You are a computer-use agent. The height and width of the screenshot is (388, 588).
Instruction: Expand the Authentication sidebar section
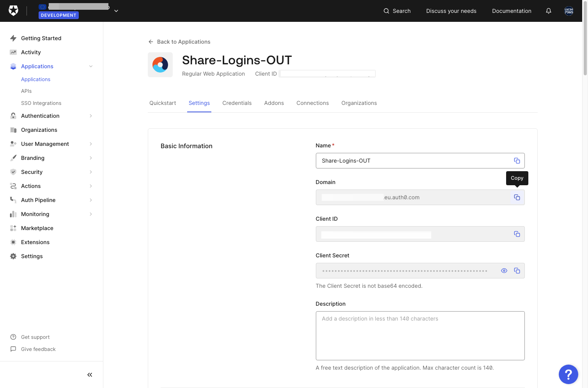(91, 116)
